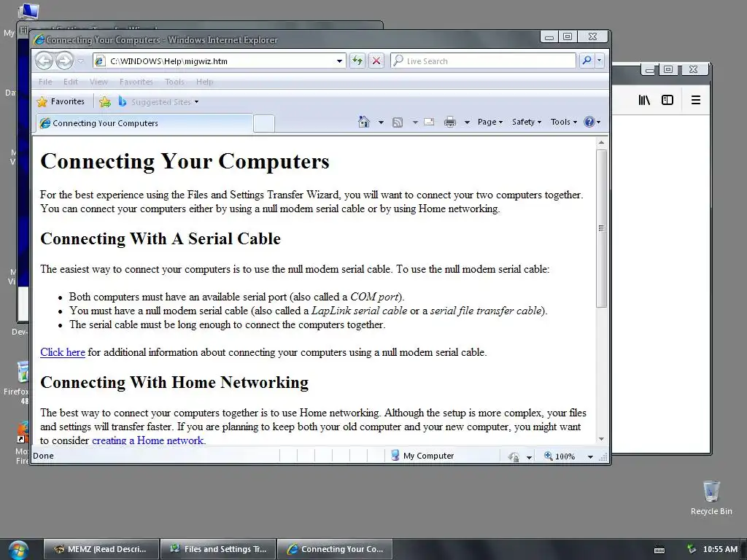Expand the address bar URL dropdown

pyautogui.click(x=339, y=61)
